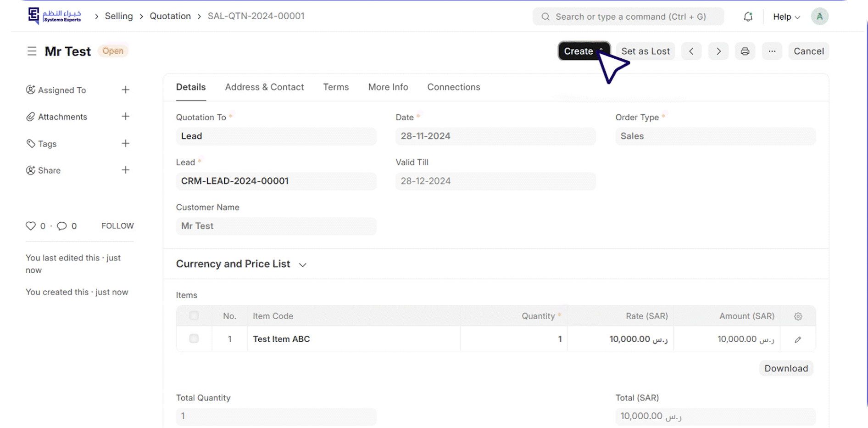Open the Help dropdown menu

(786, 17)
